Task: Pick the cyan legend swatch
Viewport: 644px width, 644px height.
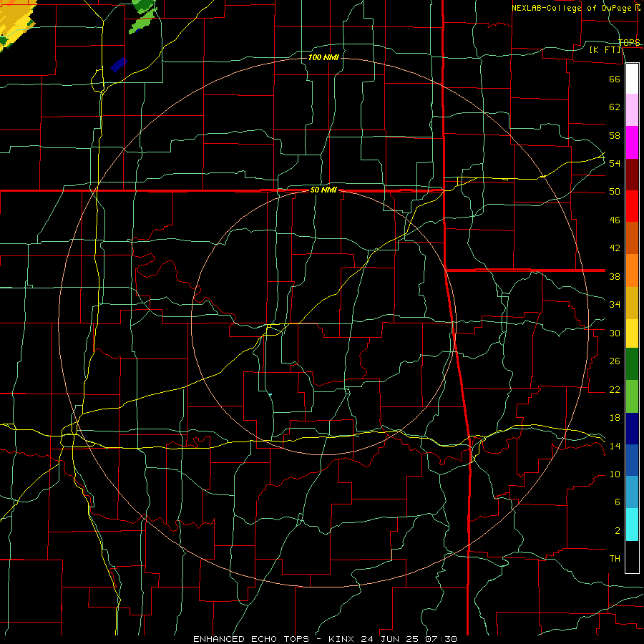Action: point(632,525)
